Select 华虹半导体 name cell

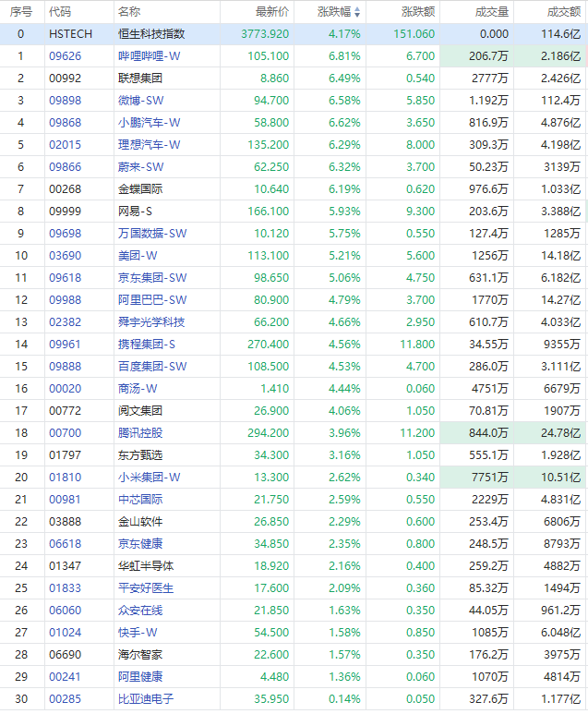pyautogui.click(x=146, y=566)
